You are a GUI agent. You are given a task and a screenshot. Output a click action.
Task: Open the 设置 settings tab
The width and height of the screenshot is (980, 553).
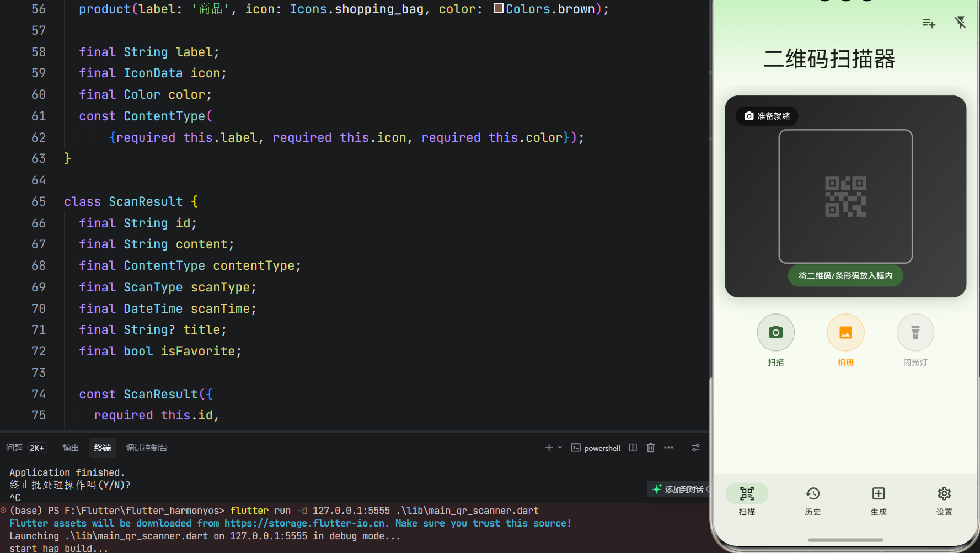click(944, 501)
